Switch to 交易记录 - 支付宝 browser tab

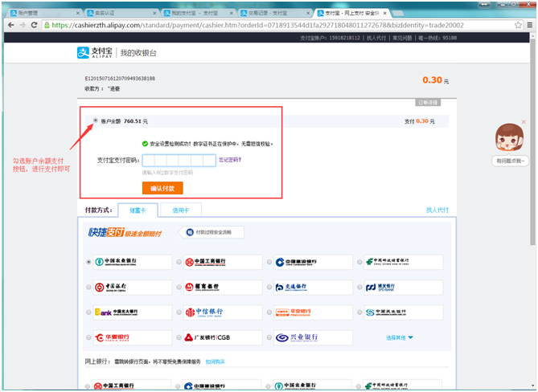tap(273, 13)
